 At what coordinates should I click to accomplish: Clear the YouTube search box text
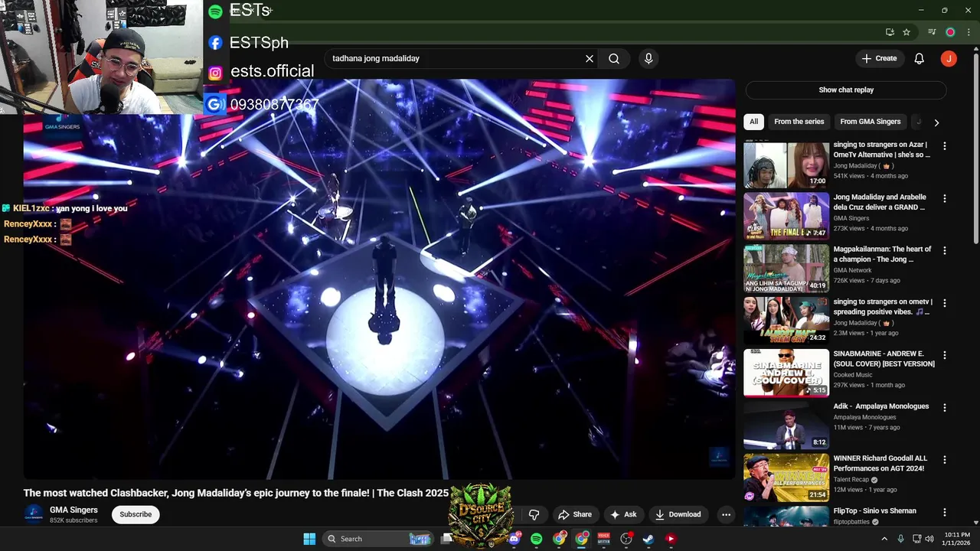pos(590,58)
